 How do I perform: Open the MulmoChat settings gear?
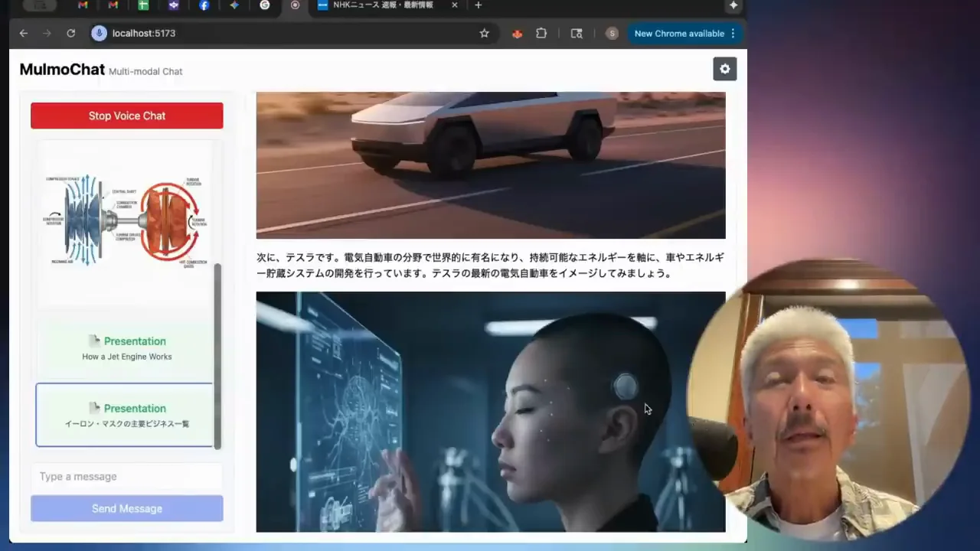click(725, 69)
